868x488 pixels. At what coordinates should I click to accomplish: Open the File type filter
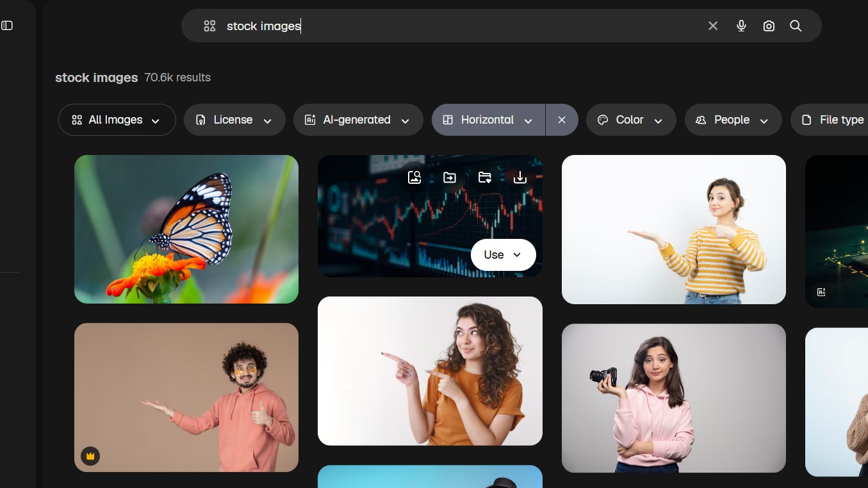click(x=830, y=120)
